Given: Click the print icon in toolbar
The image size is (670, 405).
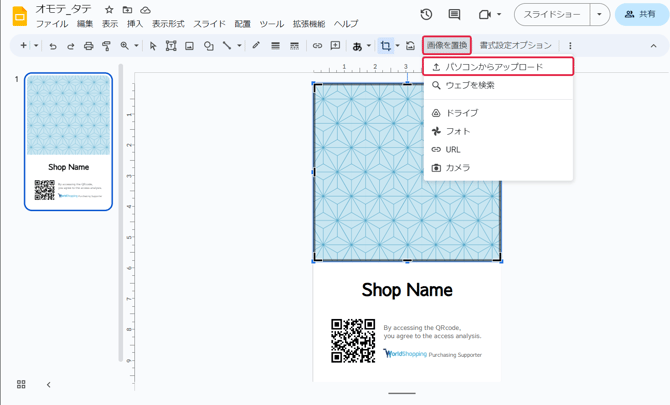Looking at the screenshot, I should pyautogui.click(x=88, y=46).
